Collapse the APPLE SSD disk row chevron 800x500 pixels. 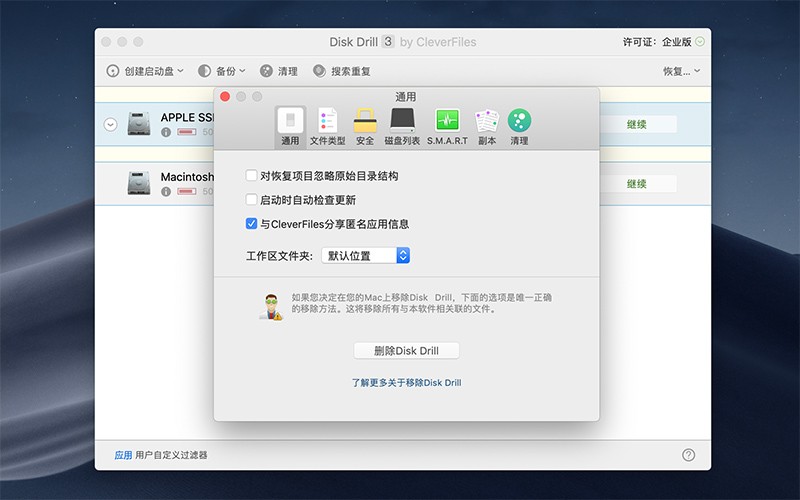(110, 124)
